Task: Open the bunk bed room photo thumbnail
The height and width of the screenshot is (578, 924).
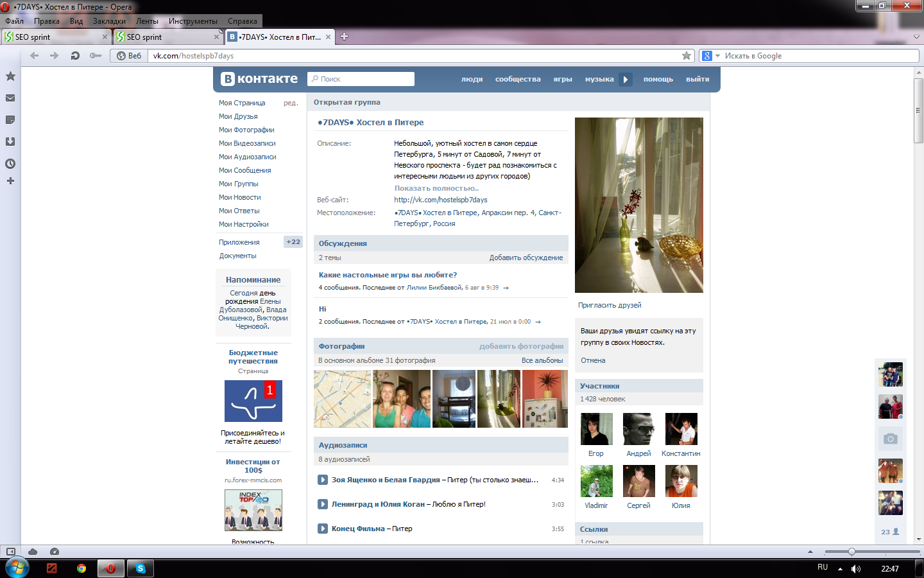Action: point(454,399)
